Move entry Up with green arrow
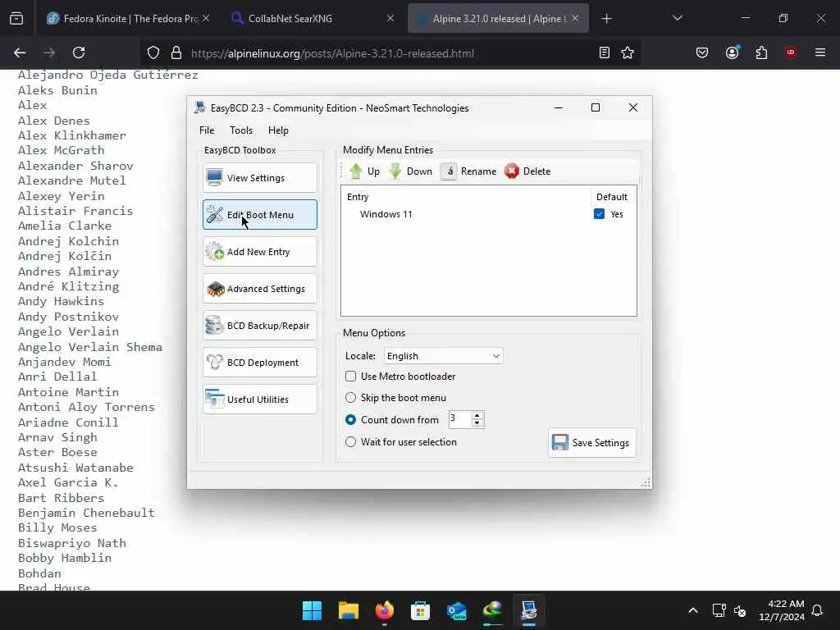 tap(364, 171)
